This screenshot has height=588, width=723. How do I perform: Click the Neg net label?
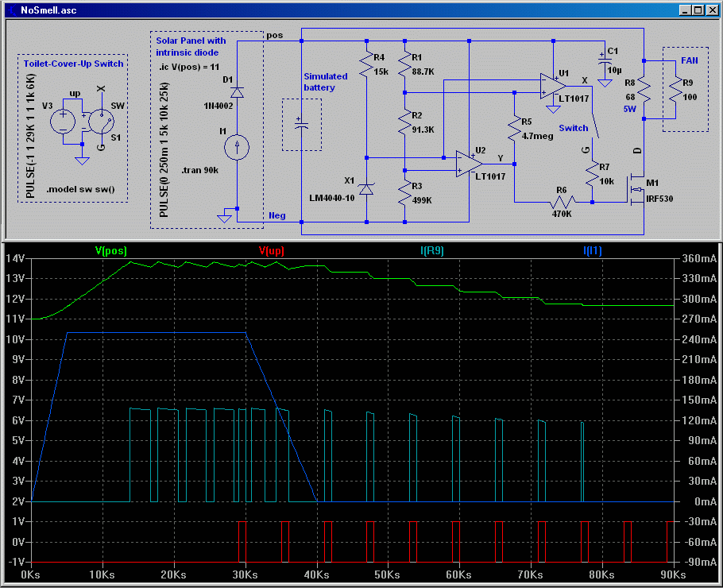click(x=277, y=215)
